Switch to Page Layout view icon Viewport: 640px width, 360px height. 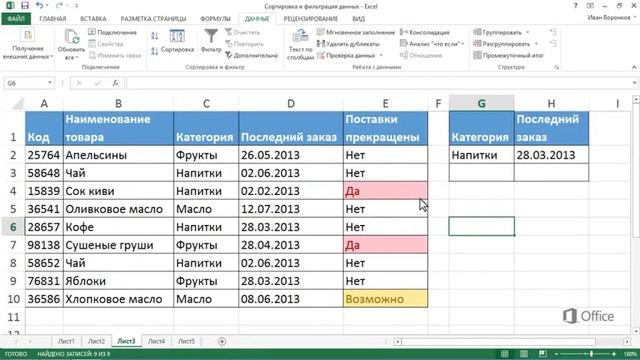[524, 354]
